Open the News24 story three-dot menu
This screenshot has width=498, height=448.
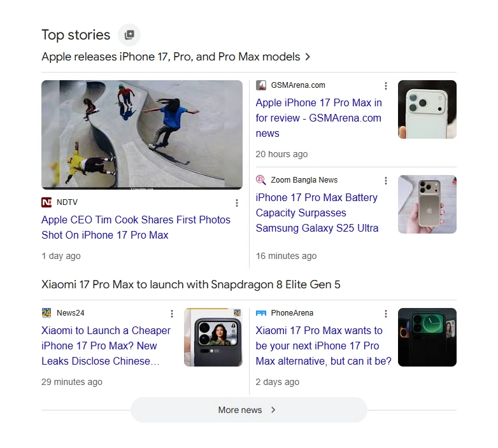coord(172,314)
